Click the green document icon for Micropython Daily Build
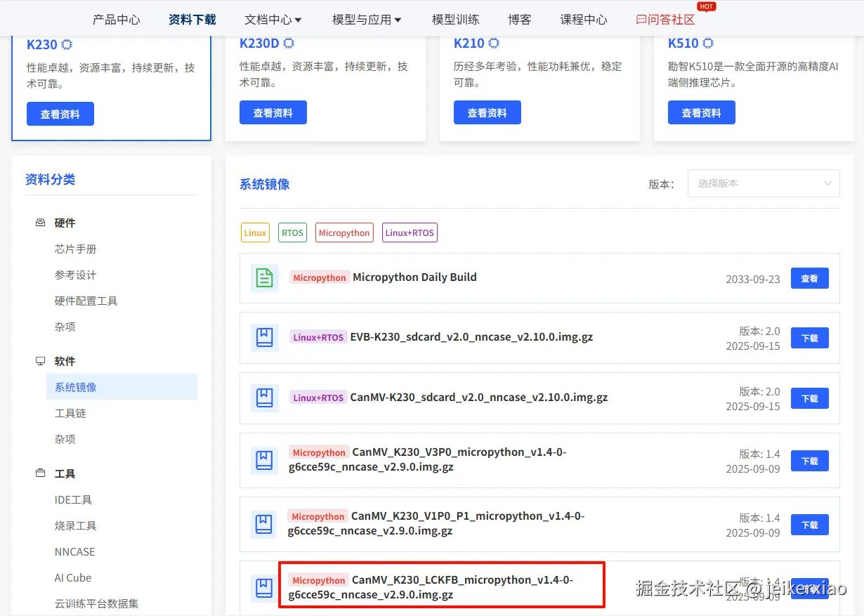Screen dimensions: 864x616 tap(264, 278)
